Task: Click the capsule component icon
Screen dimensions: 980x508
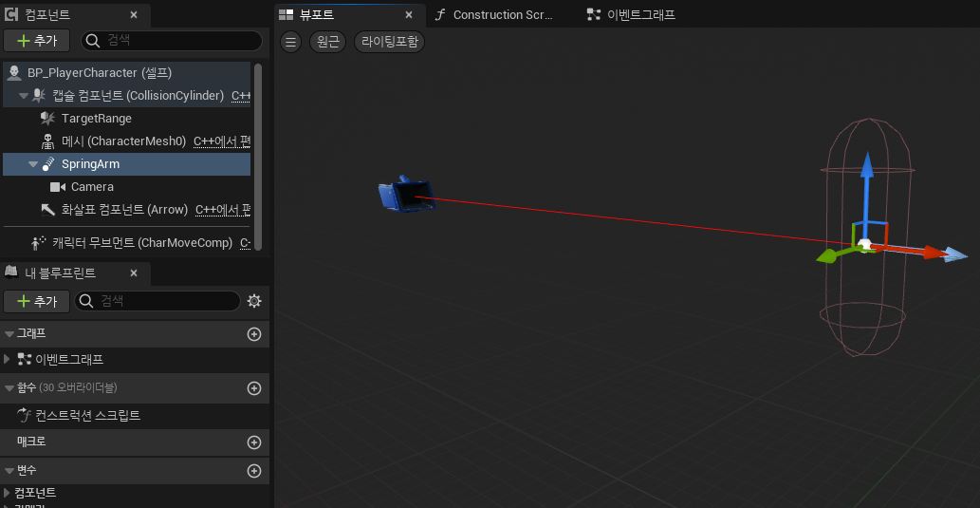Action: pos(39,95)
